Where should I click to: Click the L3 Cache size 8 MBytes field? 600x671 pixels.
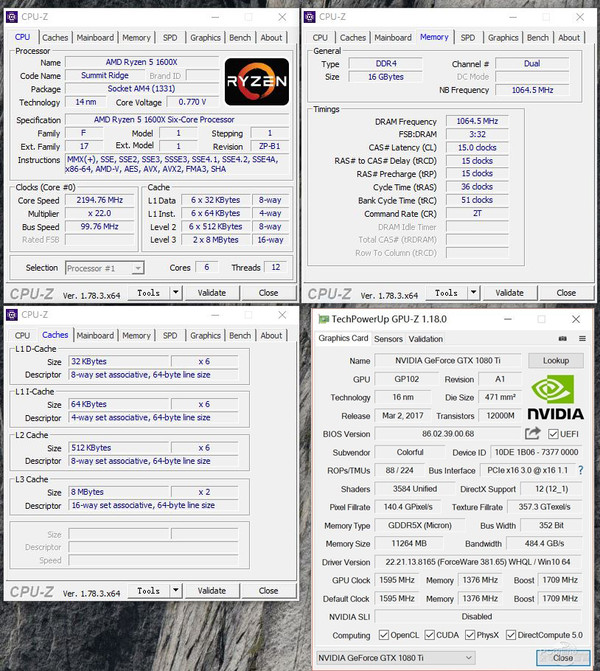tap(119, 492)
